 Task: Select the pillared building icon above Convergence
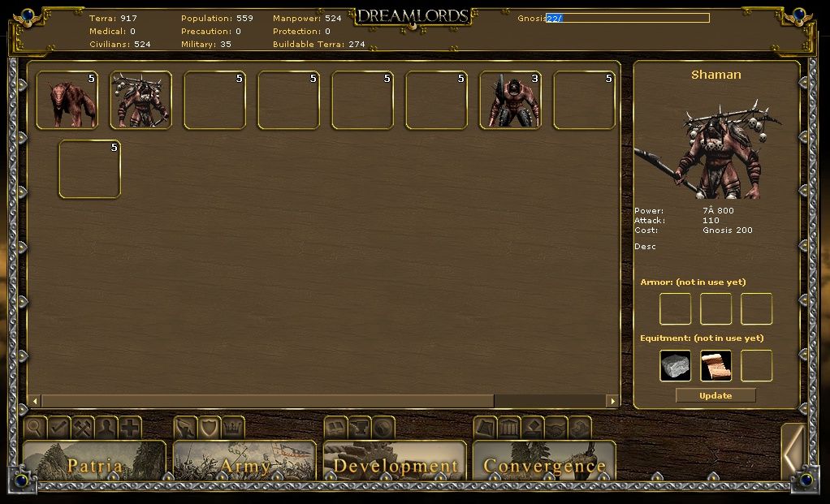coord(508,427)
